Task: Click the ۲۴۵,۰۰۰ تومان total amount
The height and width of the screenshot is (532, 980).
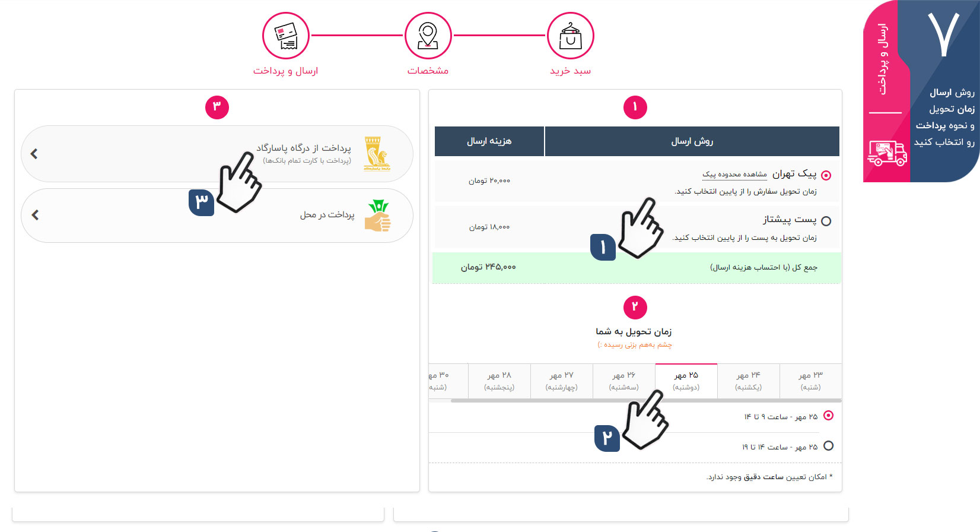Action: (488, 267)
